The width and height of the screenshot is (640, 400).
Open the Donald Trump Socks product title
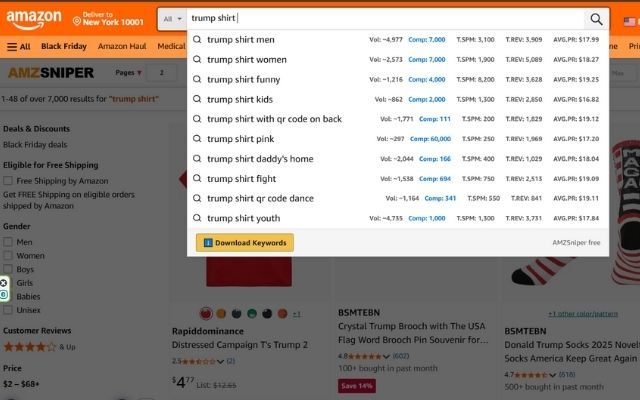571,351
